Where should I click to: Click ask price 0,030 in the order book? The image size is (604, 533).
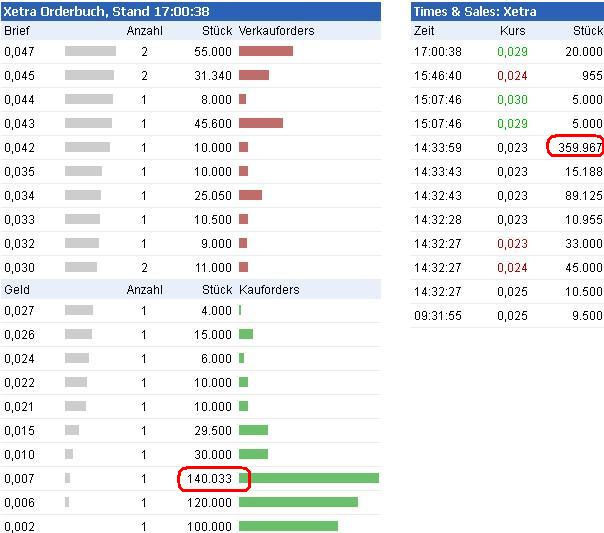pyautogui.click(x=19, y=267)
